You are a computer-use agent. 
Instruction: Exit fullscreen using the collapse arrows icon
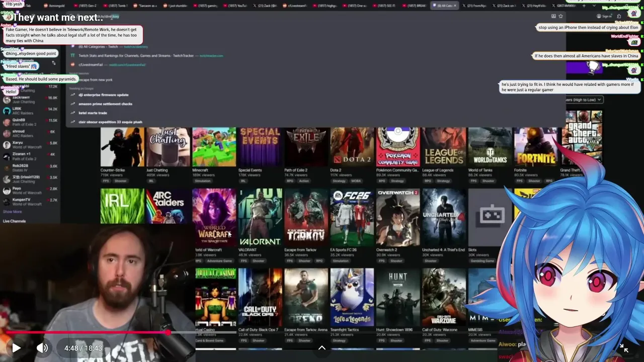point(623,348)
